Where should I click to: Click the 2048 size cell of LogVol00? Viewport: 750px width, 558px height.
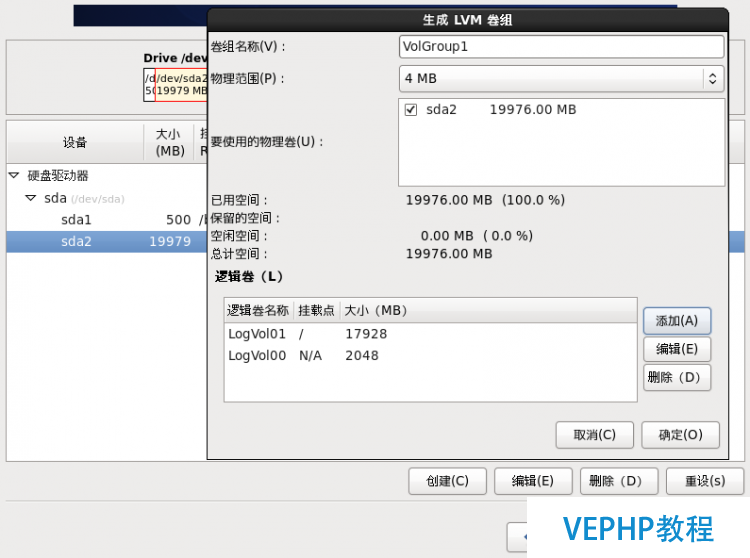pos(362,356)
